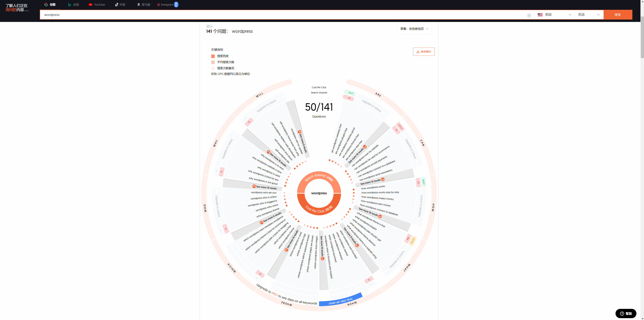The height and width of the screenshot is (320, 644).
Task: Open the 英语 language selector
Action: pos(588,15)
